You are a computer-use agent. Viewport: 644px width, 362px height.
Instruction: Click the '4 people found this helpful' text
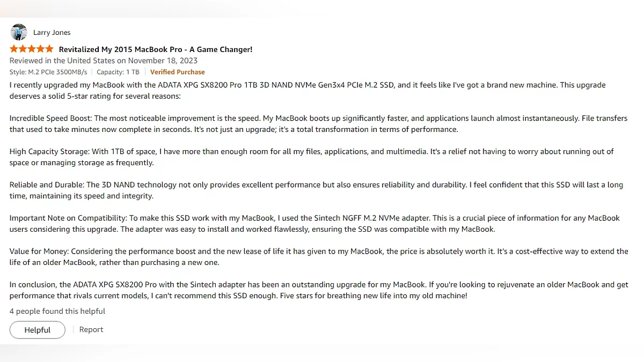coord(57,311)
